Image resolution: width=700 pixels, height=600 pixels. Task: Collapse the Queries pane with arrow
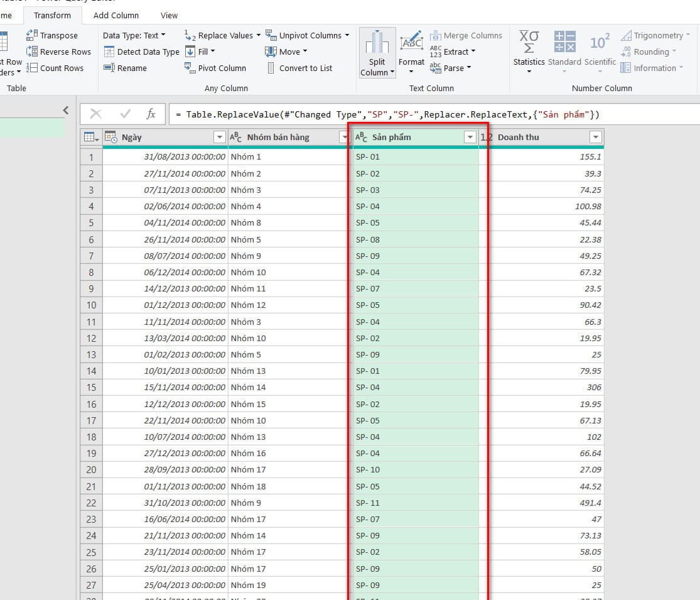pos(66,111)
